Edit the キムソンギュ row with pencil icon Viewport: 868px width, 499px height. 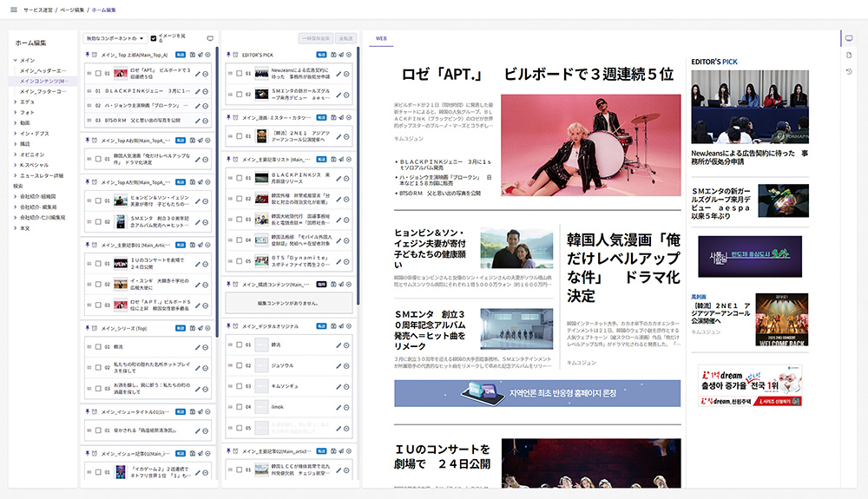point(339,387)
